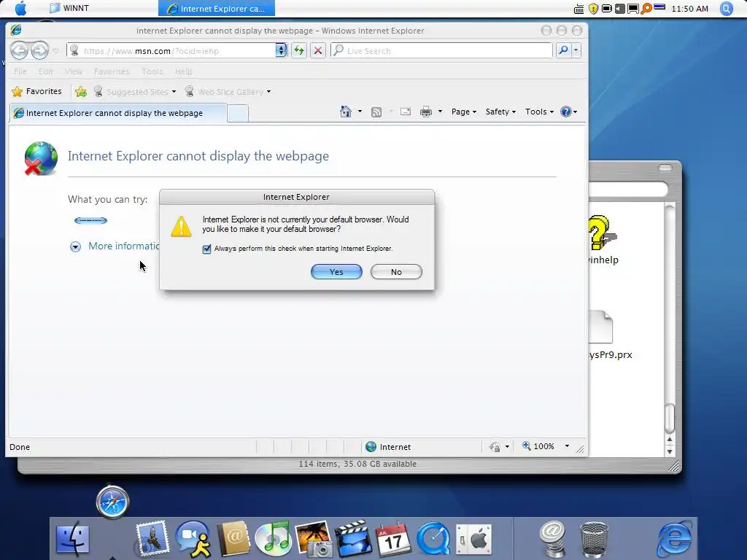This screenshot has height=560, width=747.
Task: Click the Help question mark icon
Action: coord(565,112)
